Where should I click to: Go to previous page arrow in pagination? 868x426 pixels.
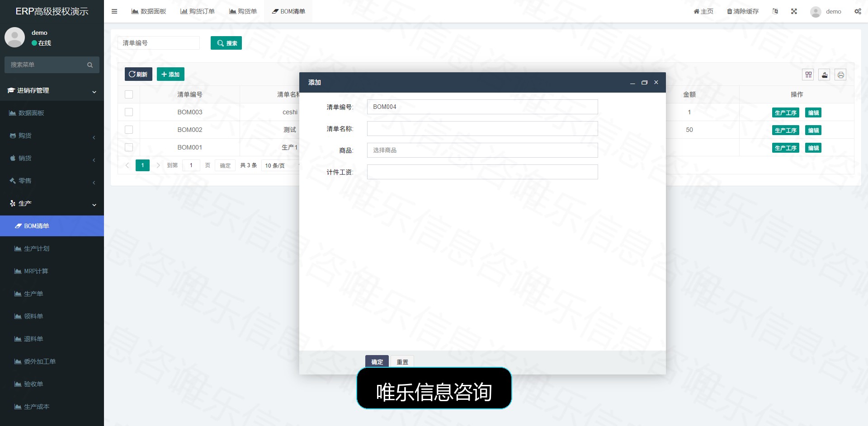tap(127, 165)
